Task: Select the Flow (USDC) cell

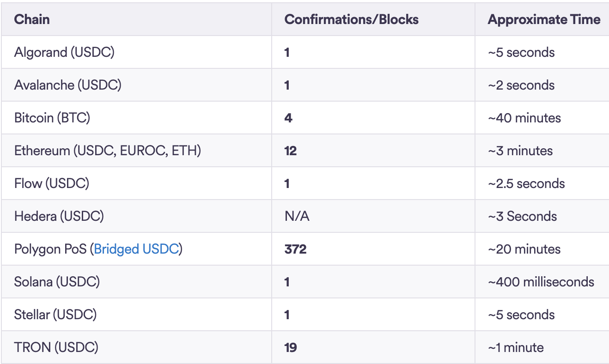Action: 52,183
